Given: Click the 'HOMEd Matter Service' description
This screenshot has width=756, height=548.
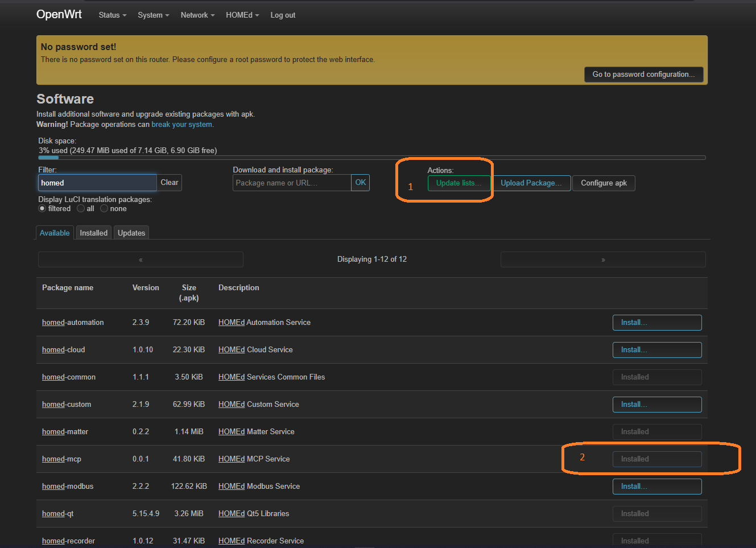Looking at the screenshot, I should (257, 432).
